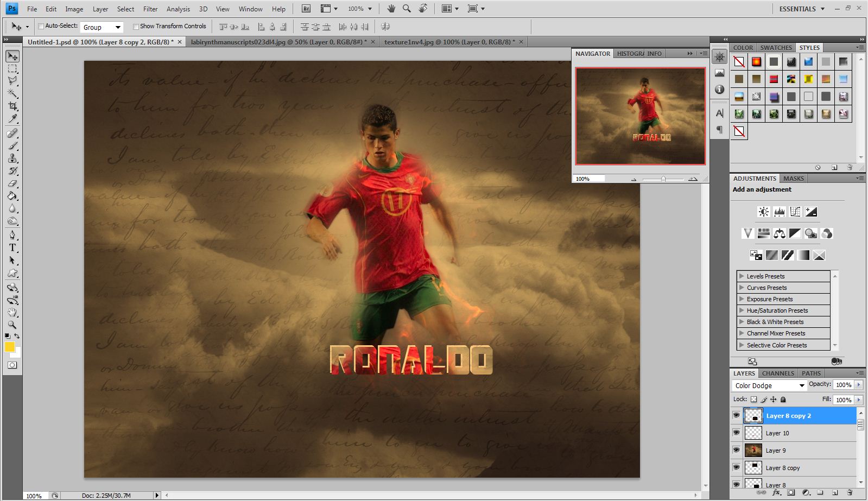Add a layer mask
The height and width of the screenshot is (501, 868).
point(791,493)
